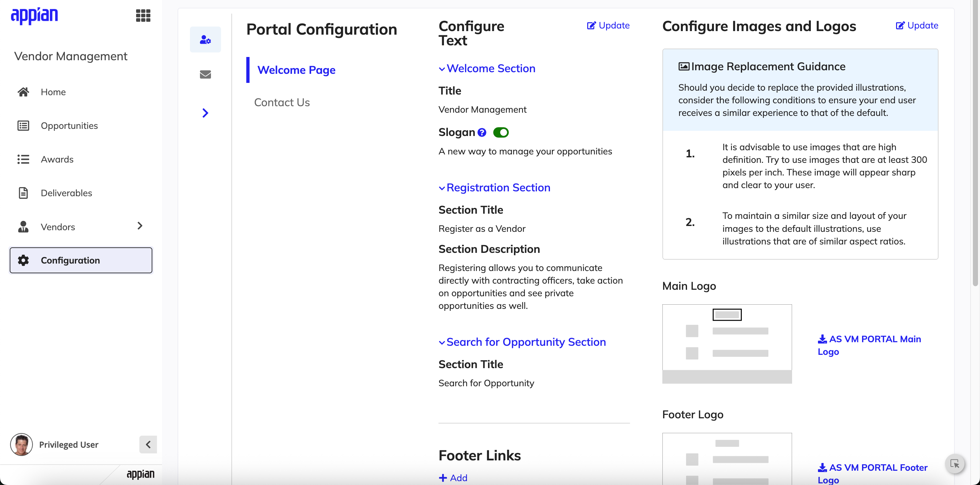Select the portal user settings icon
Image resolution: width=980 pixels, height=485 pixels.
tap(205, 39)
